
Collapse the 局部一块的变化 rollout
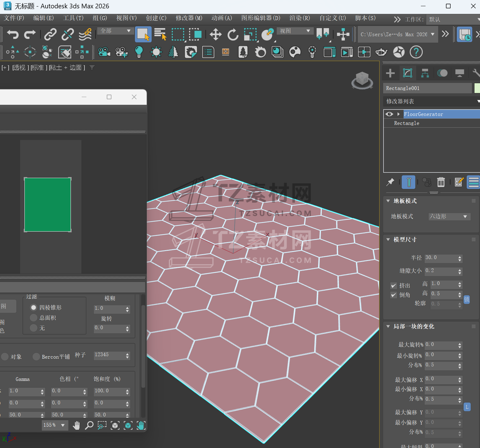click(388, 326)
